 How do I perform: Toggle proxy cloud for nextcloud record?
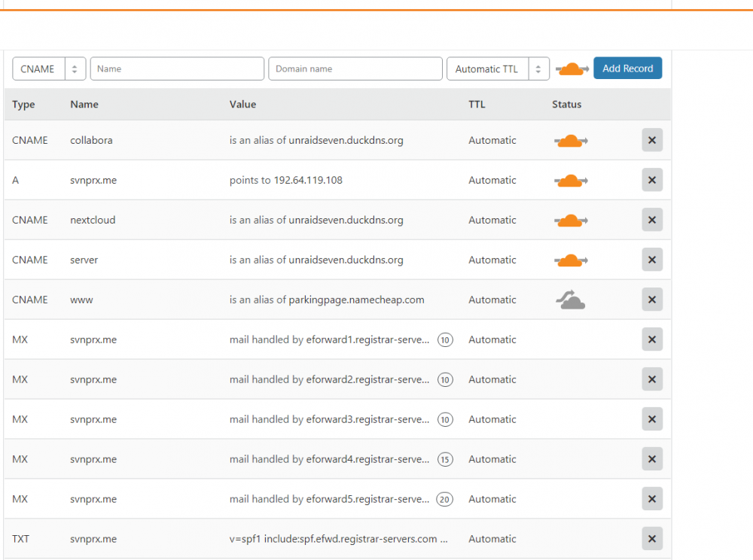(x=571, y=221)
